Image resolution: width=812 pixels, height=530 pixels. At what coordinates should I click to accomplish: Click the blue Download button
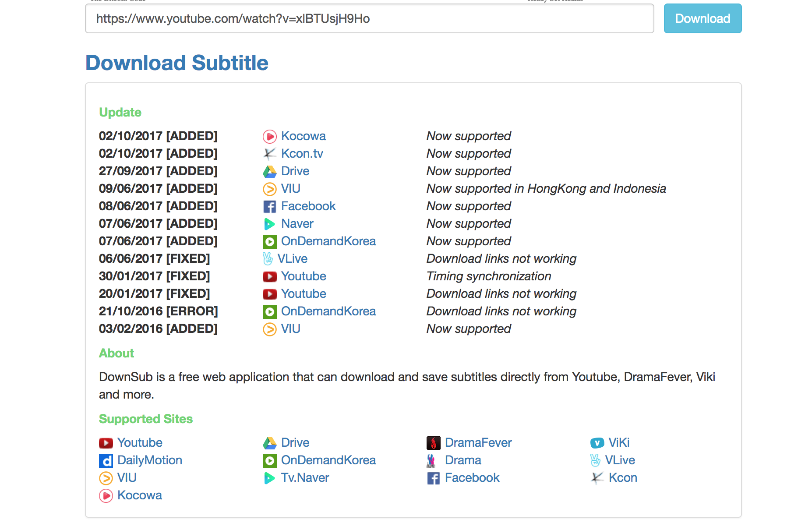702,18
